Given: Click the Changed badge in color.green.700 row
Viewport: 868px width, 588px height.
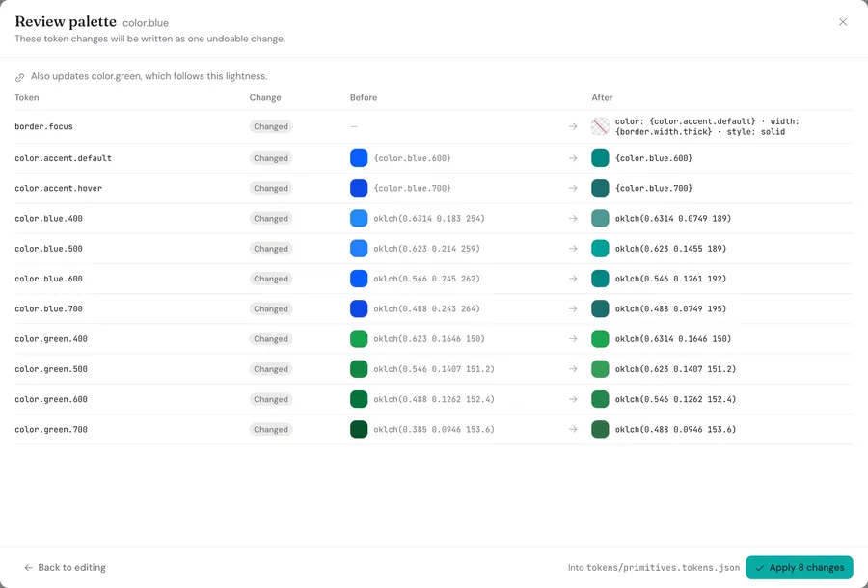Looking at the screenshot, I should [x=271, y=429].
